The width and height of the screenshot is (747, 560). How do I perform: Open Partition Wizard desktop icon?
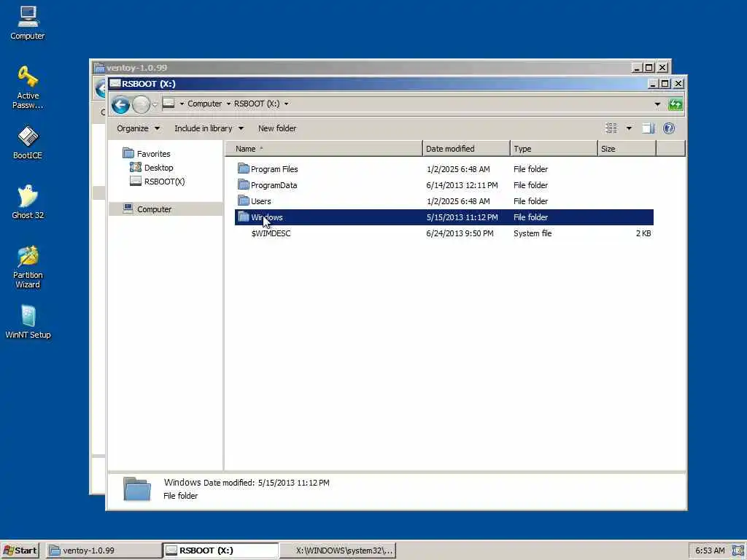[x=28, y=267]
